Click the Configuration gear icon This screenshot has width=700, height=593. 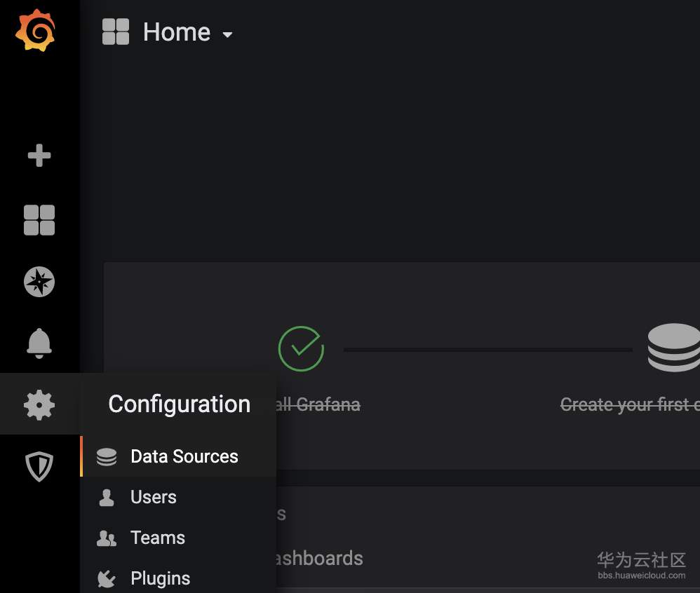click(x=39, y=405)
